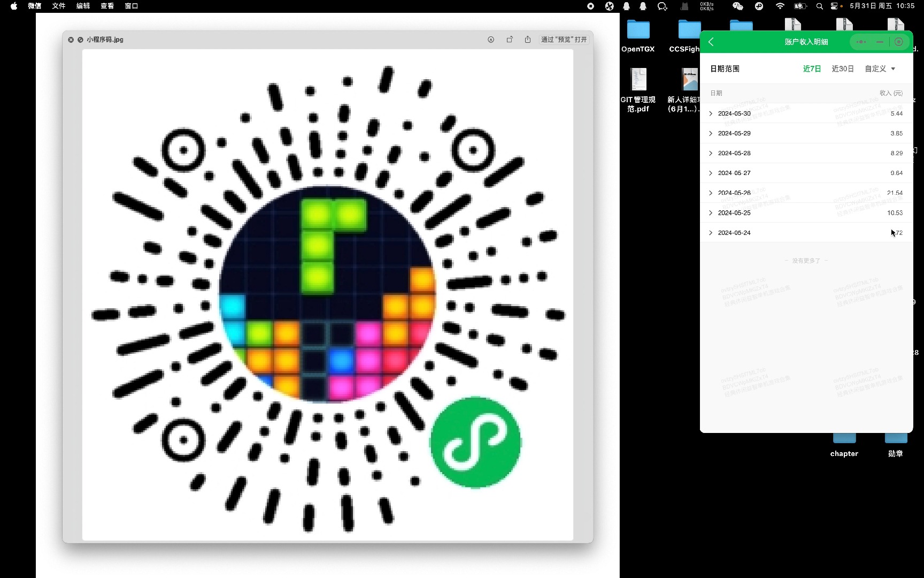This screenshot has width=924, height=578.
Task: Open the mini-program more options menu
Action: tap(861, 42)
